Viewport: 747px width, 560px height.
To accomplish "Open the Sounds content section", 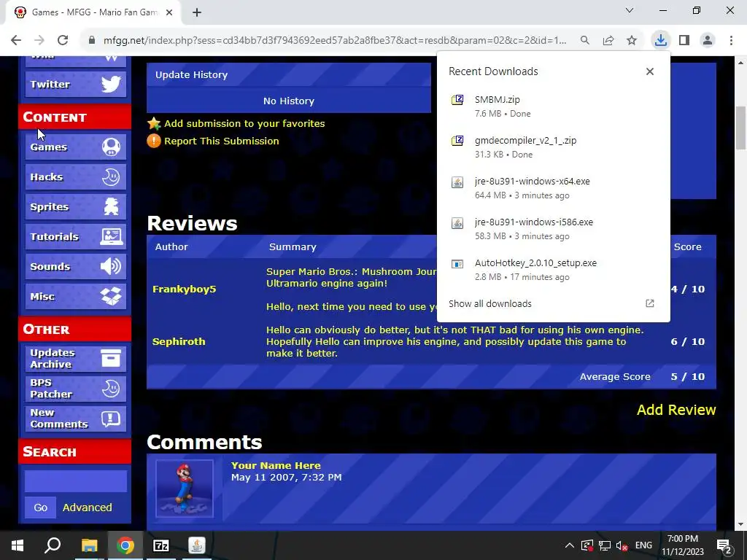I will pyautogui.click(x=75, y=266).
